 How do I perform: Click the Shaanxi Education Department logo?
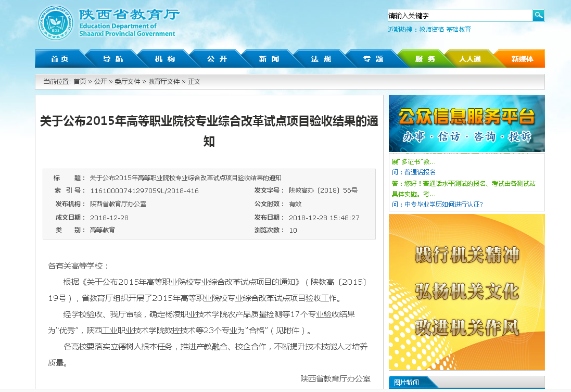click(56, 23)
